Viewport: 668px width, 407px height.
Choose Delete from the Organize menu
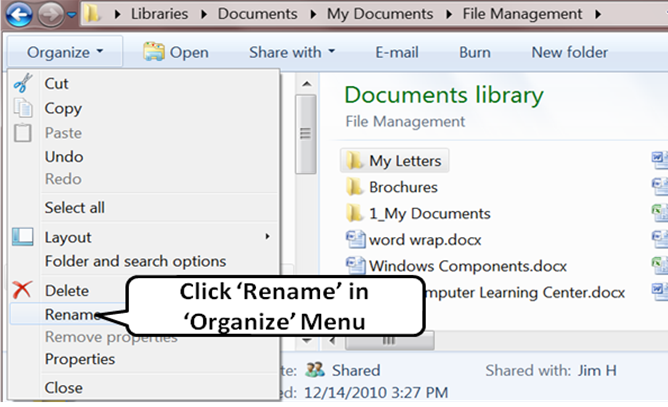[67, 291]
